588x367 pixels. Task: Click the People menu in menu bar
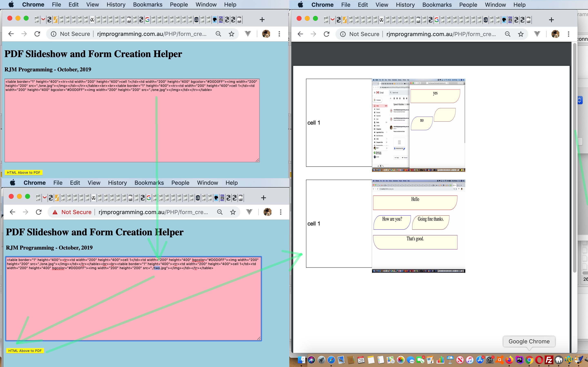[x=179, y=5]
